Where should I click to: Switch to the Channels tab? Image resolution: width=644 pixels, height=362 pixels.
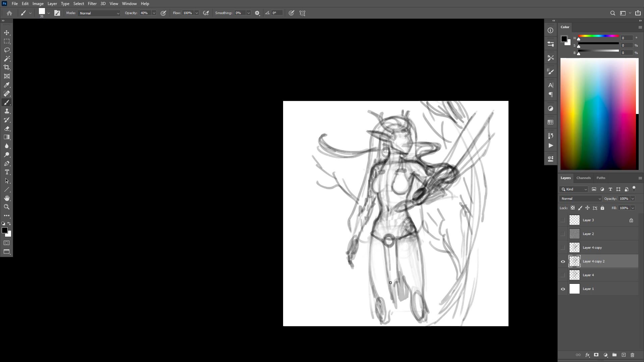583,178
